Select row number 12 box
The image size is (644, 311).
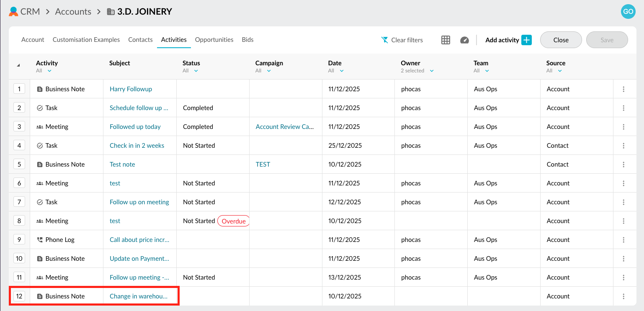tap(19, 296)
